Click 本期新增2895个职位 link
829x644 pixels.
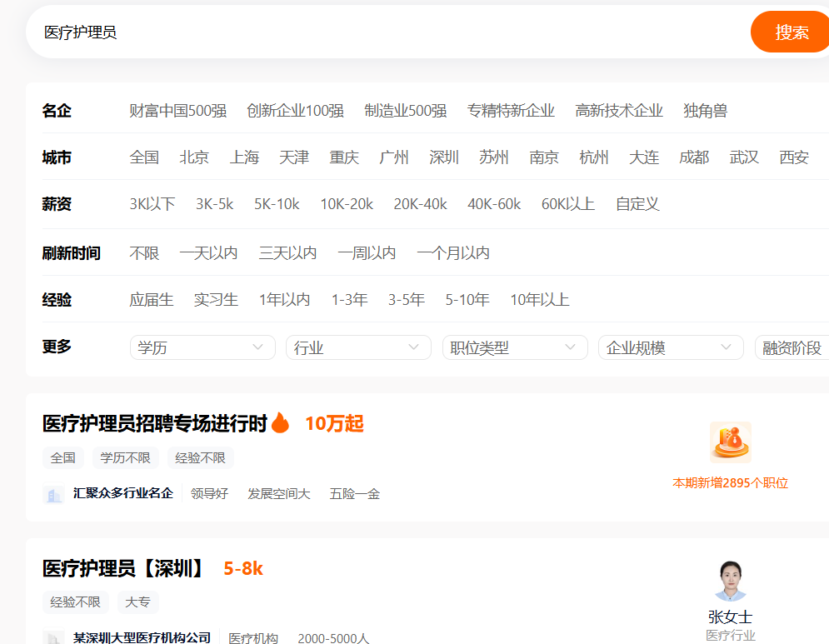(730, 482)
